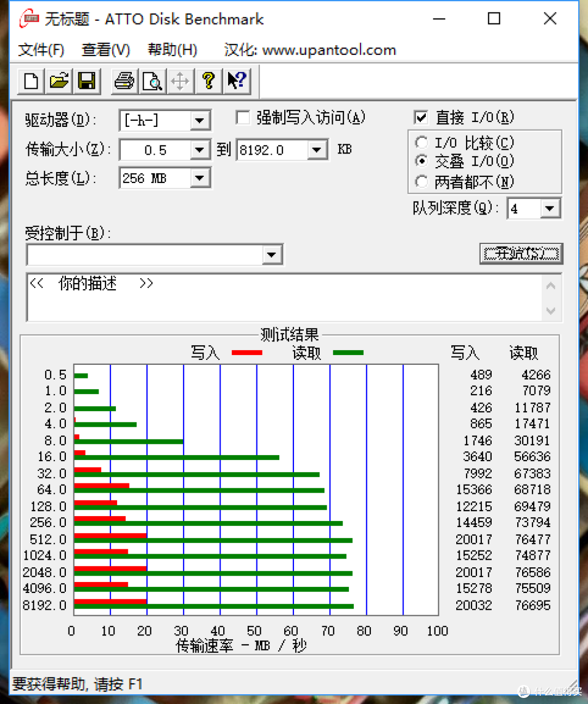Click the 开始 start button
The height and width of the screenshot is (704, 588).
tap(521, 254)
